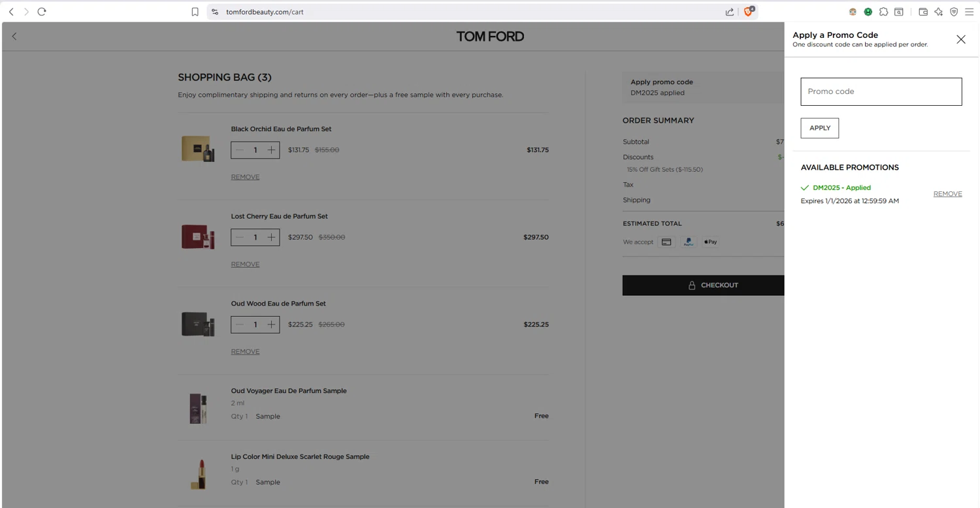The width and height of the screenshot is (980, 508).
Task: Decrease Oud Wood set quantity with minus
Action: coord(239,325)
